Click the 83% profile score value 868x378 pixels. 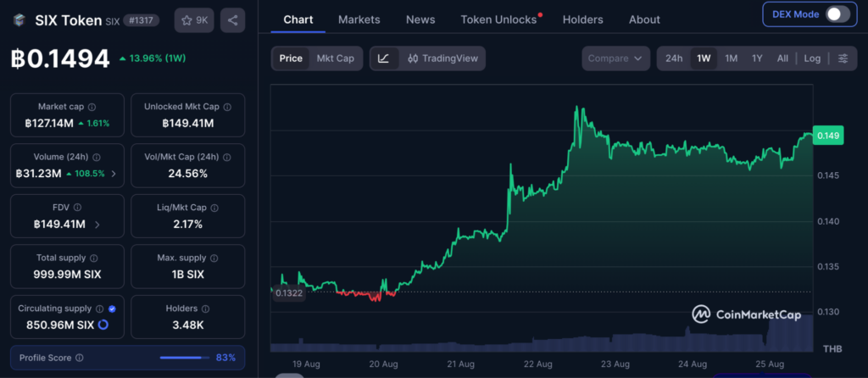tap(225, 358)
